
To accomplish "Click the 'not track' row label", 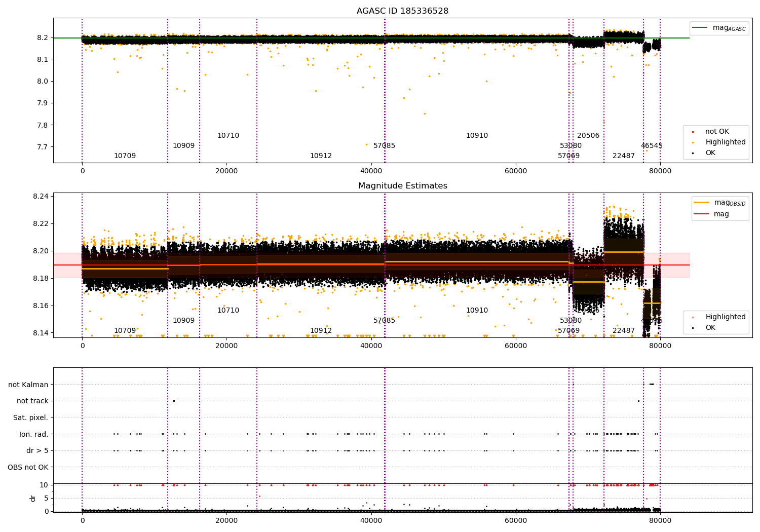I will point(32,401).
